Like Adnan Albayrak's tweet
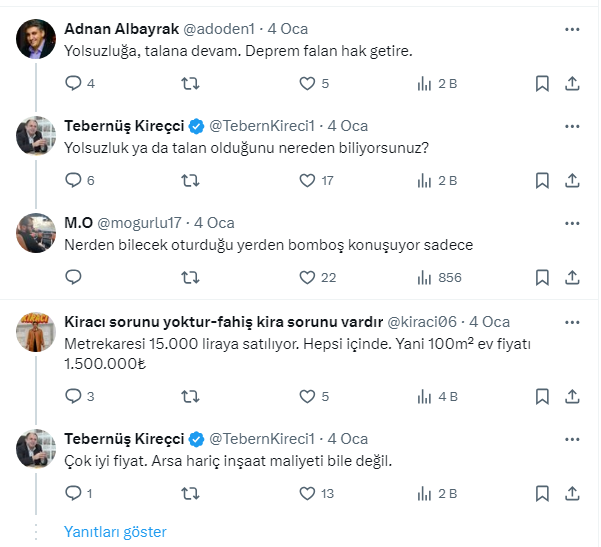 tap(307, 84)
